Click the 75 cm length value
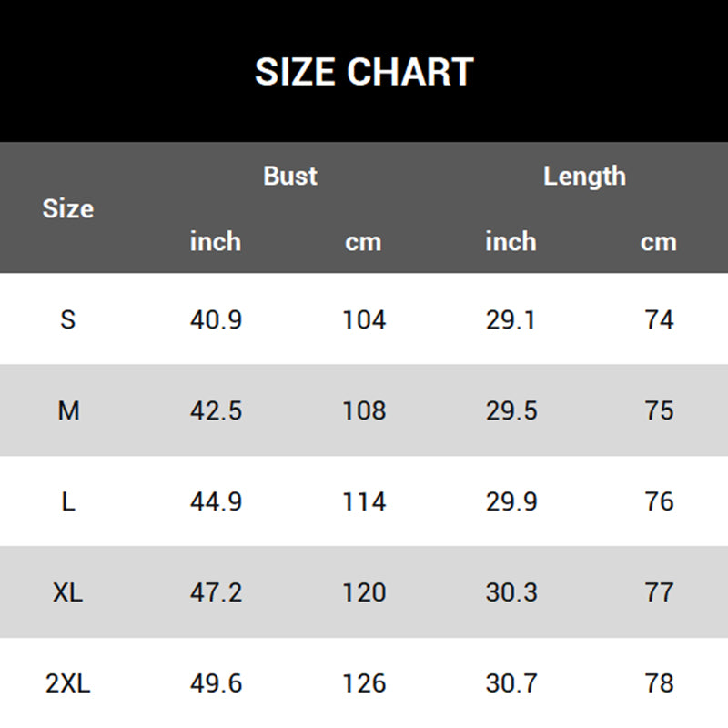728x728 pixels. tap(659, 410)
